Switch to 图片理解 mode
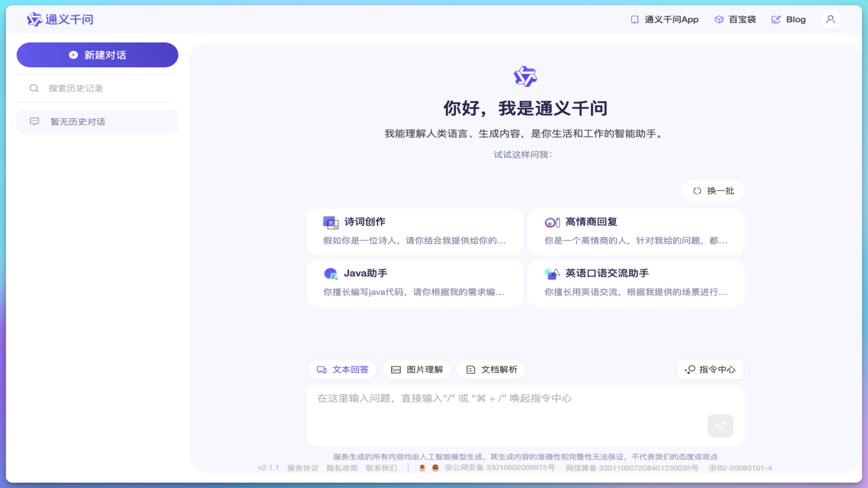Screen dimensions: 868x488 click(416, 369)
